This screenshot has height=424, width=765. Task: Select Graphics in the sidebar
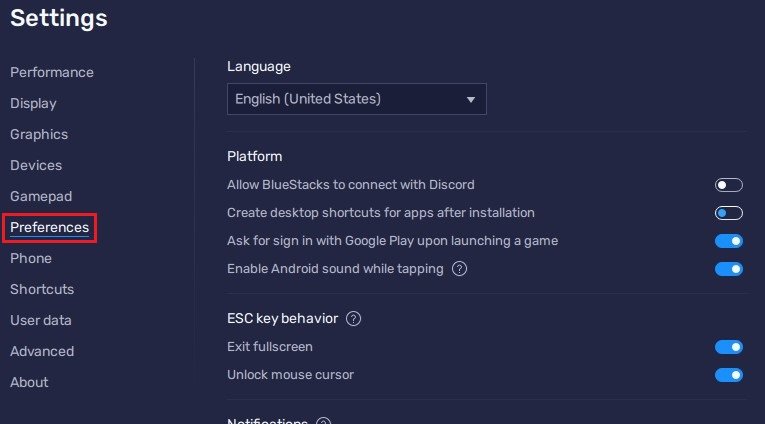(39, 134)
